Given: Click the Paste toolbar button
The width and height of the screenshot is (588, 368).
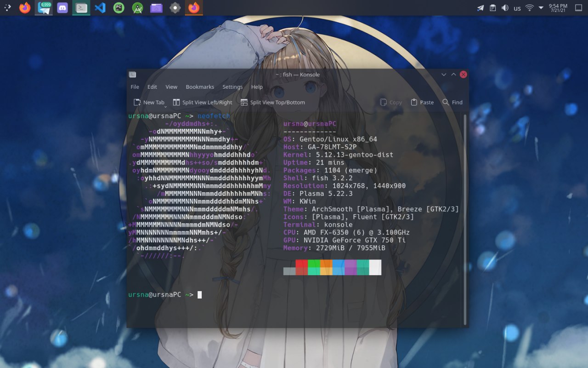Looking at the screenshot, I should (422, 103).
